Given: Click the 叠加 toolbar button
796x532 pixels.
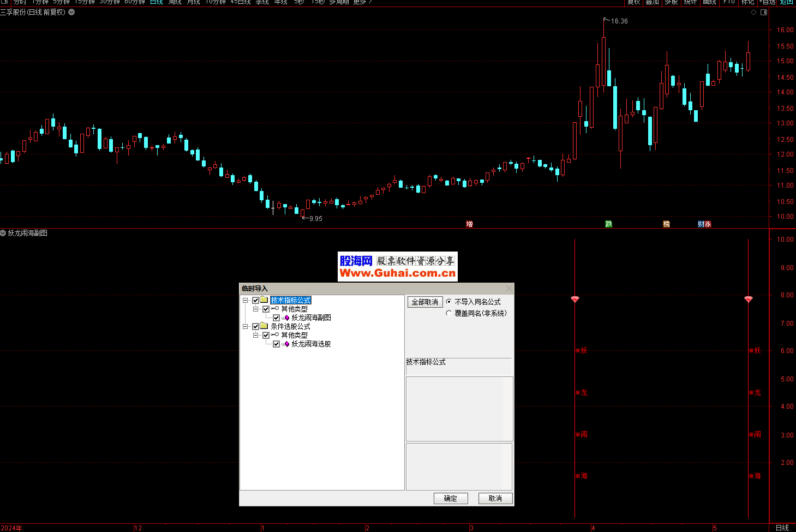Looking at the screenshot, I should tap(652, 2).
